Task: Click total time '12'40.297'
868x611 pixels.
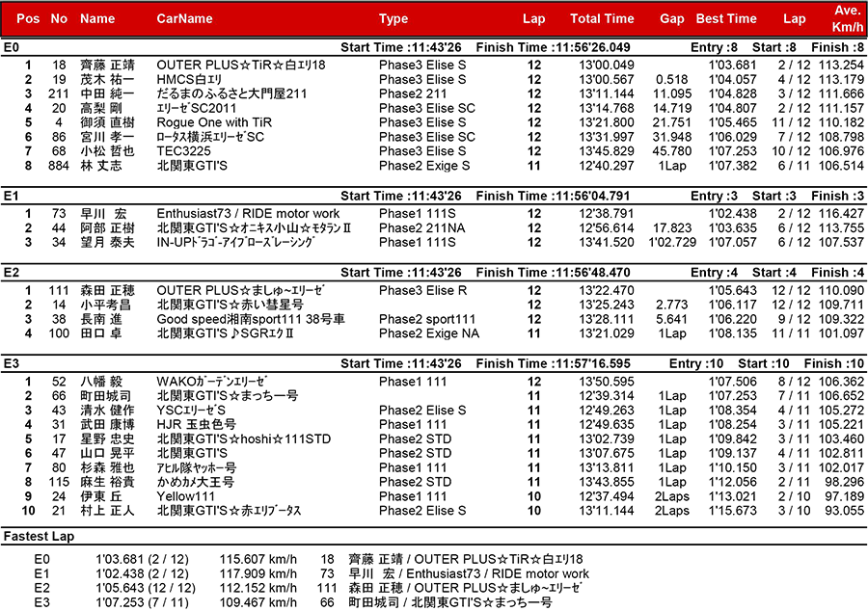Action: (x=607, y=166)
